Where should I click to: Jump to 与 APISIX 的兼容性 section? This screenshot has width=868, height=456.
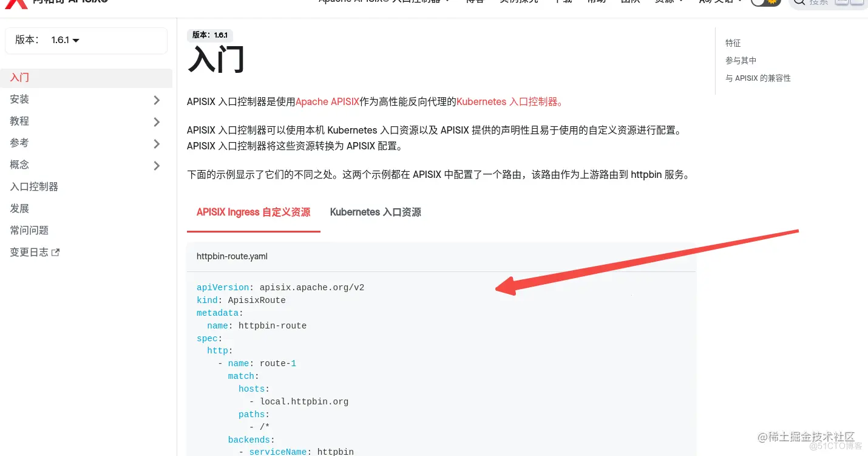point(758,78)
